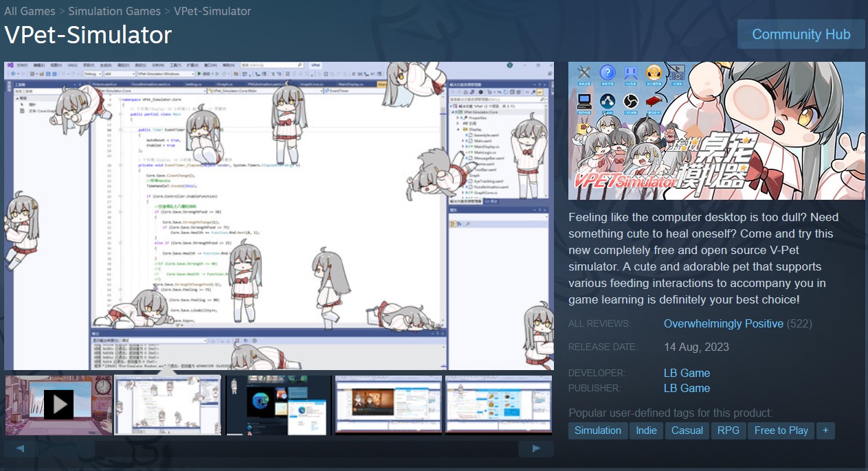Select the third dark desktop screenshot thumbnail
Image resolution: width=868 pixels, height=471 pixels.
pos(278,405)
